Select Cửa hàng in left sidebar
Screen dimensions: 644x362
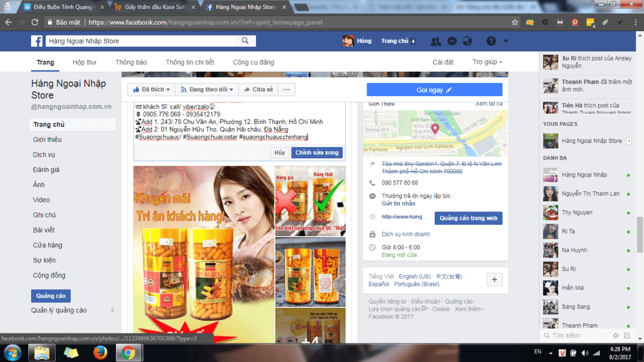(47, 245)
